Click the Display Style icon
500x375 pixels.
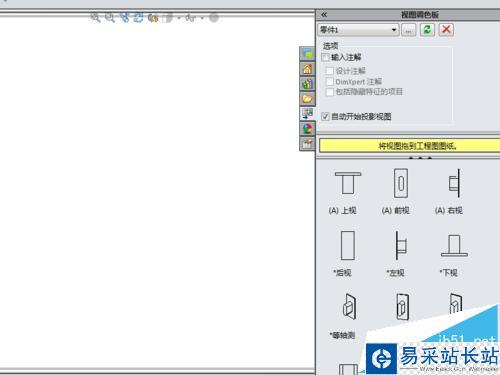168,18
